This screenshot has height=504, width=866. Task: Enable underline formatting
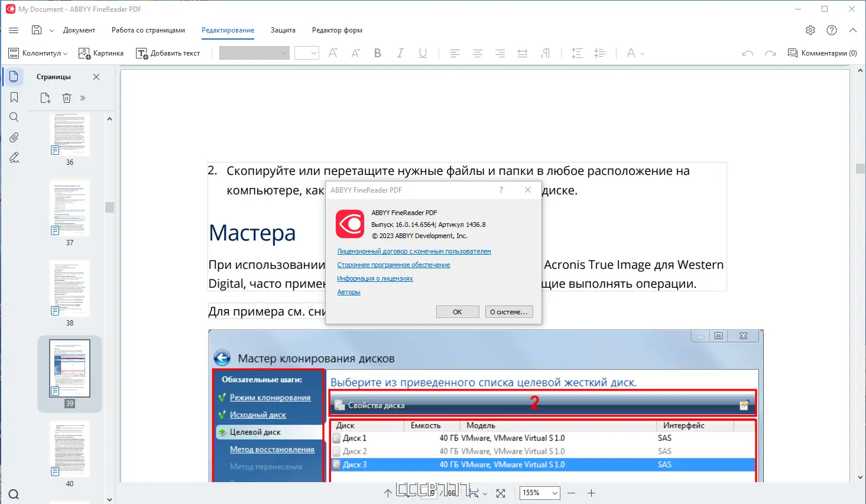(x=422, y=53)
